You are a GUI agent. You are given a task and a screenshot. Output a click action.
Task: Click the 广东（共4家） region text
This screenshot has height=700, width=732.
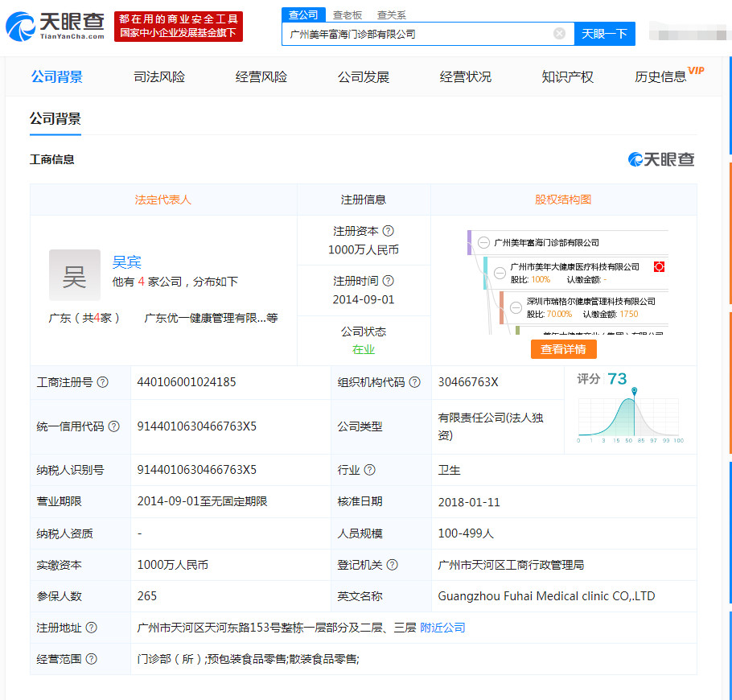[x=84, y=318]
